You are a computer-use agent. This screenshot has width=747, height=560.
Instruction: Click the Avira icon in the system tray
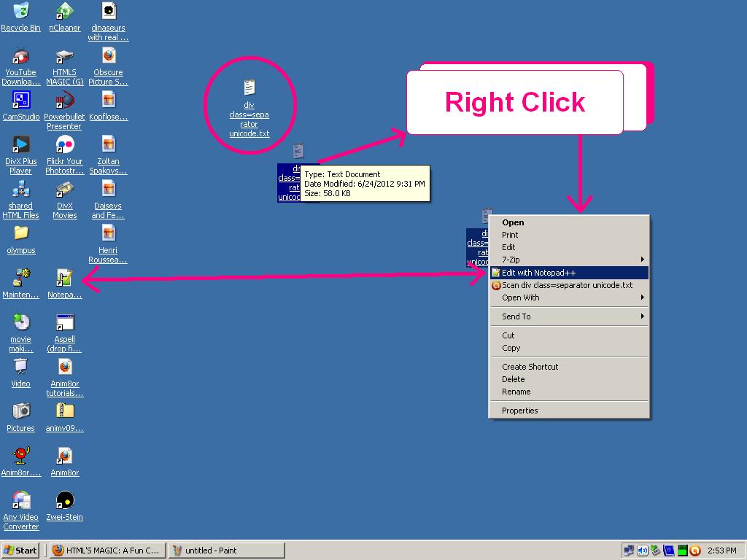(x=694, y=550)
